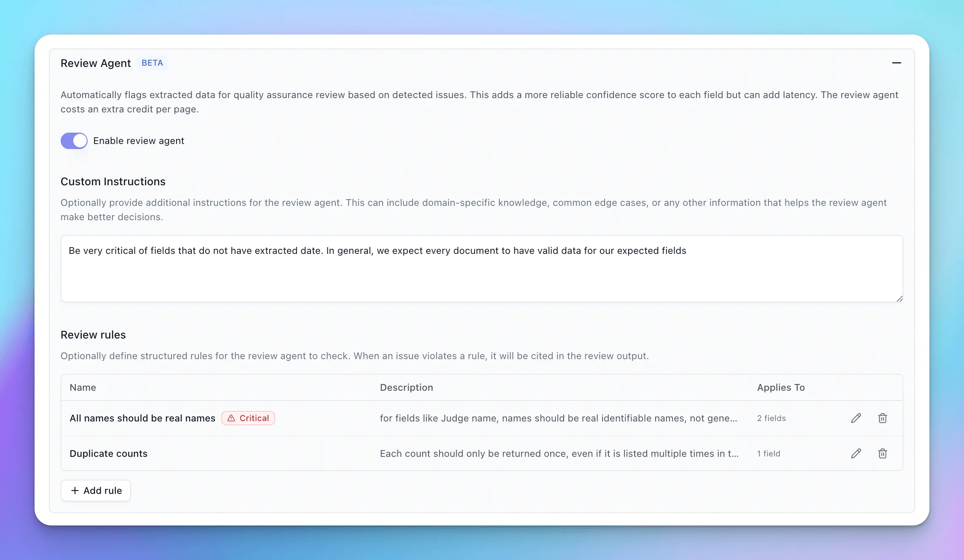The height and width of the screenshot is (560, 964).
Task: Click the plus icon in Add rule
Action: click(x=75, y=491)
